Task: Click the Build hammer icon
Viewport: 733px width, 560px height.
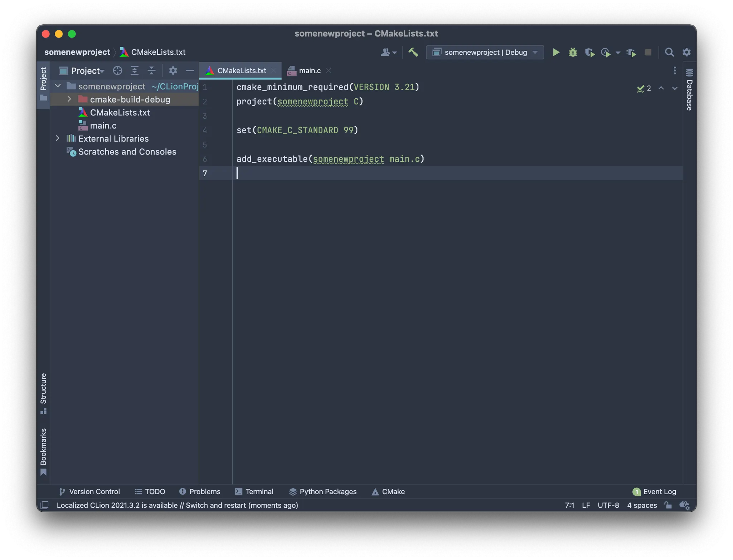Action: pyautogui.click(x=413, y=53)
